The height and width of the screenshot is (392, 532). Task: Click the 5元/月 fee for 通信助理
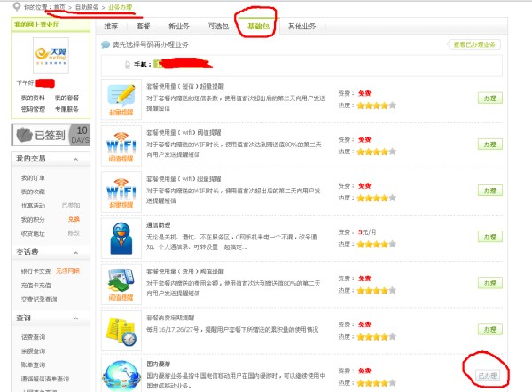click(x=367, y=232)
